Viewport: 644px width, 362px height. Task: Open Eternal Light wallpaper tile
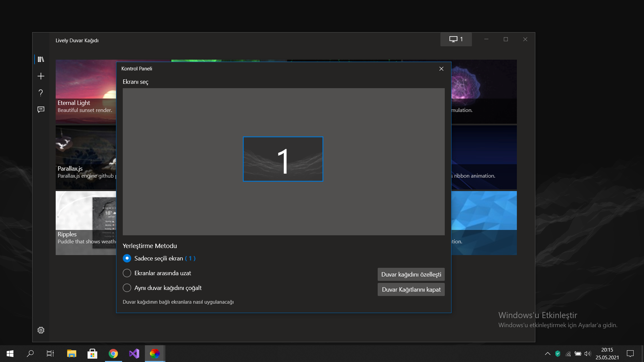coord(86,90)
